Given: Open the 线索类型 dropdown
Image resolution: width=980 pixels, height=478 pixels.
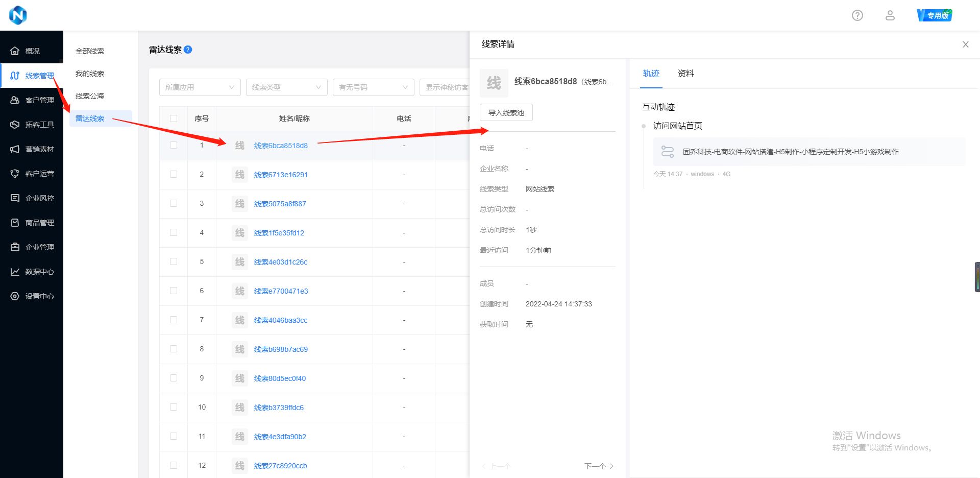Looking at the screenshot, I should (x=286, y=87).
